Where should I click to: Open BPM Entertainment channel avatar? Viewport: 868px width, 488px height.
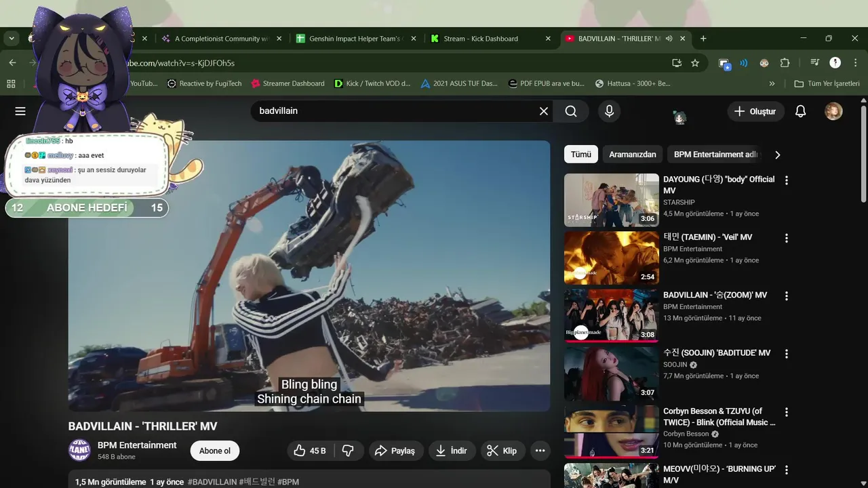coord(79,450)
